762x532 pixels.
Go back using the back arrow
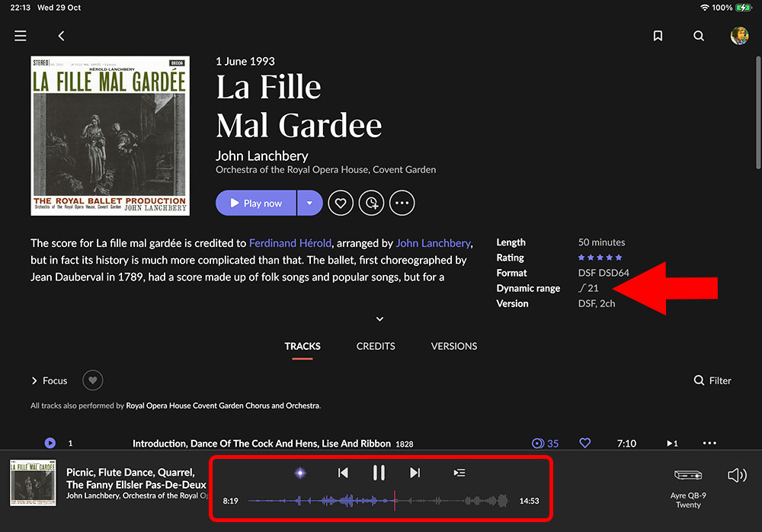62,36
